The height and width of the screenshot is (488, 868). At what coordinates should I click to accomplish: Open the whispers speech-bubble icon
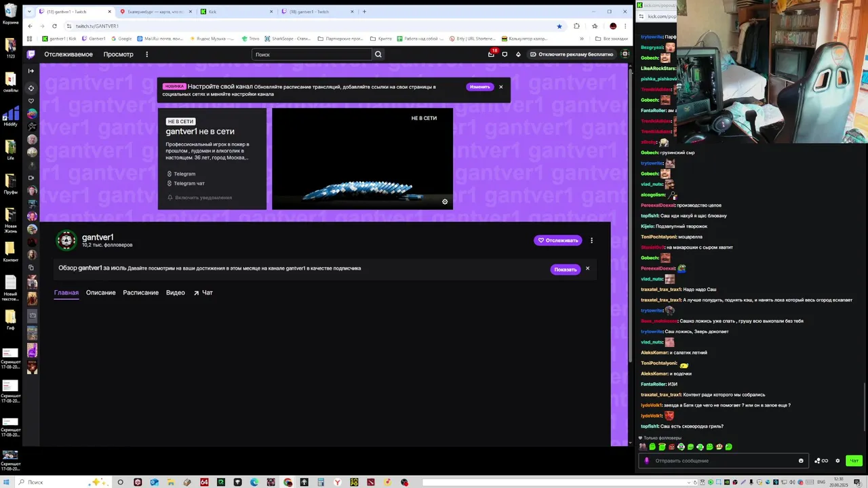[505, 54]
